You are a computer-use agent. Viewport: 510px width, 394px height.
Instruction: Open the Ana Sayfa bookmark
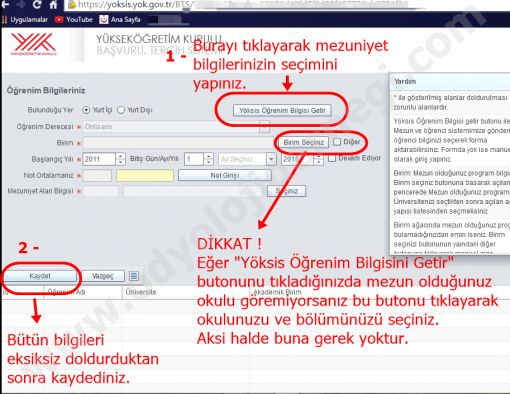tap(120, 20)
